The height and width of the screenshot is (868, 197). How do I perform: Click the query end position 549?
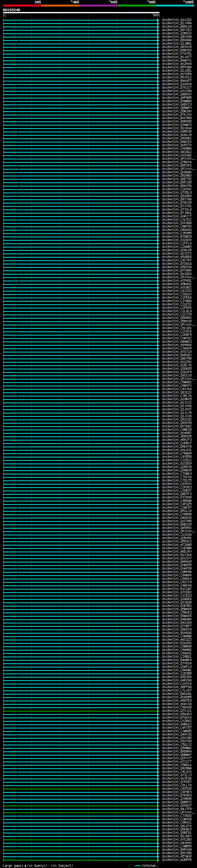155,15
